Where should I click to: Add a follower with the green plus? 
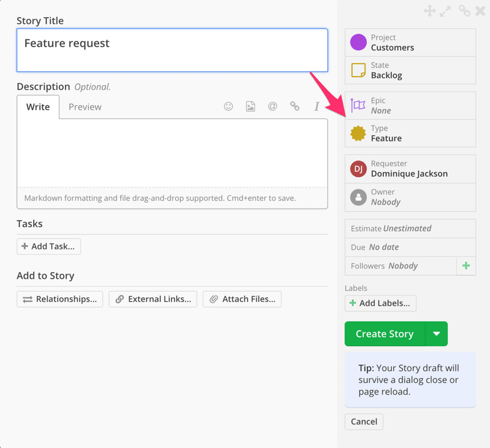click(x=466, y=266)
